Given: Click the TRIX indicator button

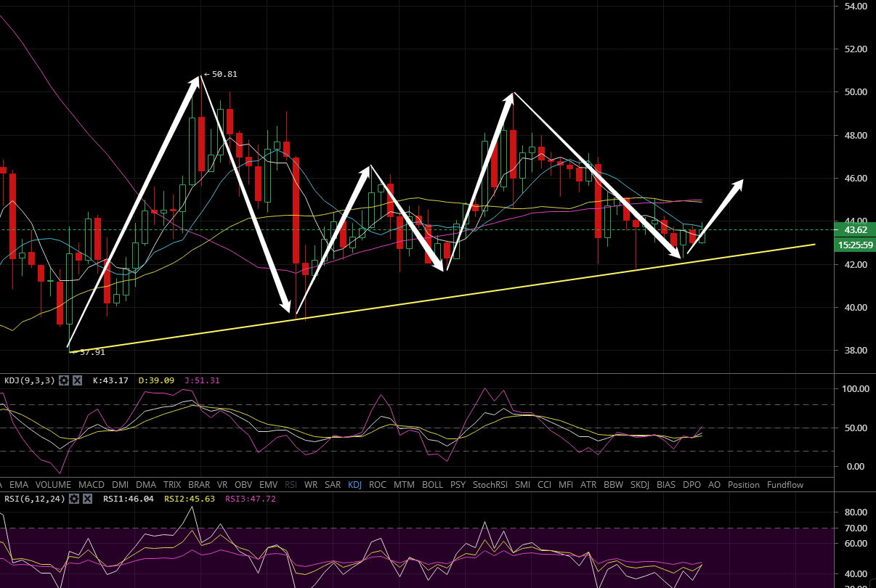Looking at the screenshot, I should [172, 484].
